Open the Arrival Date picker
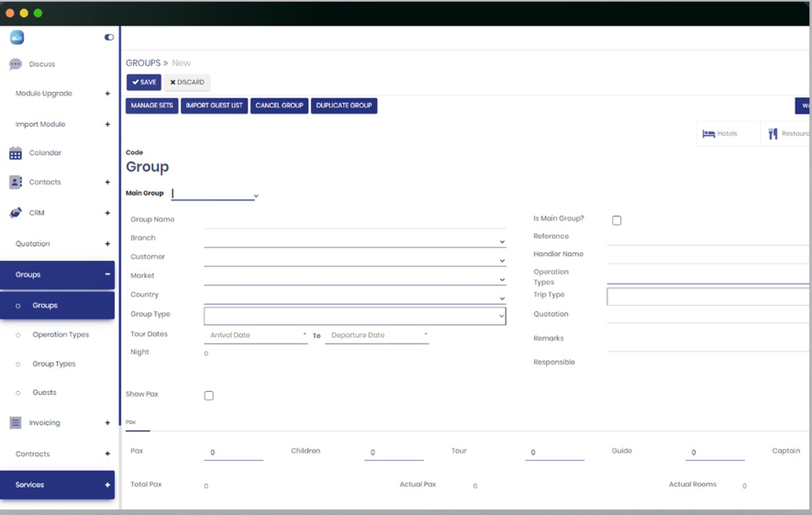 [x=256, y=336]
